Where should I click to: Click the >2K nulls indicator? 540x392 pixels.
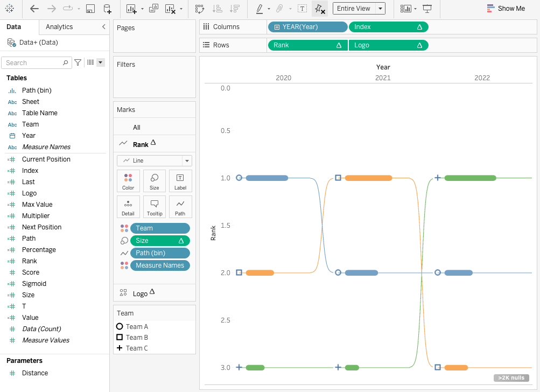(x=511, y=378)
